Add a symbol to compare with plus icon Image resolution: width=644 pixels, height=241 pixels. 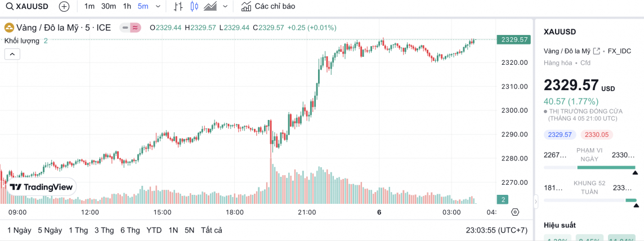point(64,7)
